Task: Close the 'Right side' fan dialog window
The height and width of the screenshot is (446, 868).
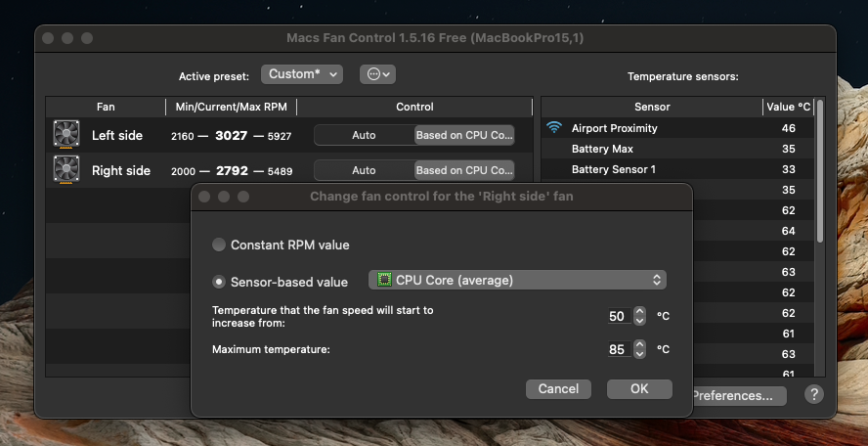Action: [x=204, y=197]
